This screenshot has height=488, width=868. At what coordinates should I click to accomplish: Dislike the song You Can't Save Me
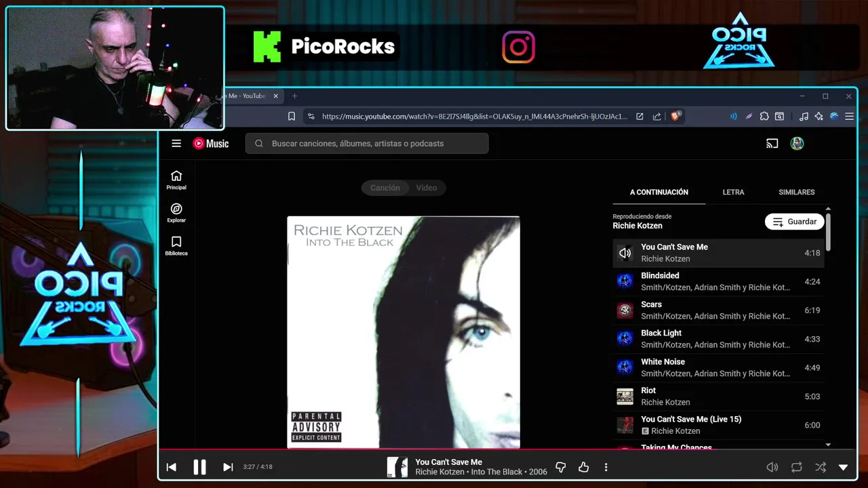(x=561, y=467)
